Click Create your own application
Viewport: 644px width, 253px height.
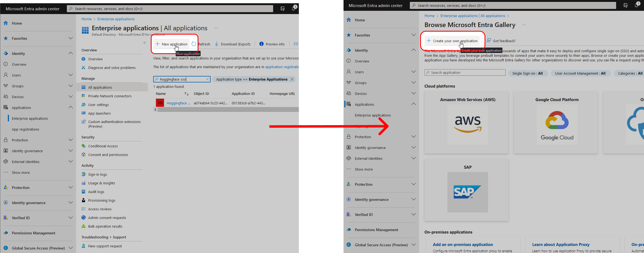pos(452,41)
